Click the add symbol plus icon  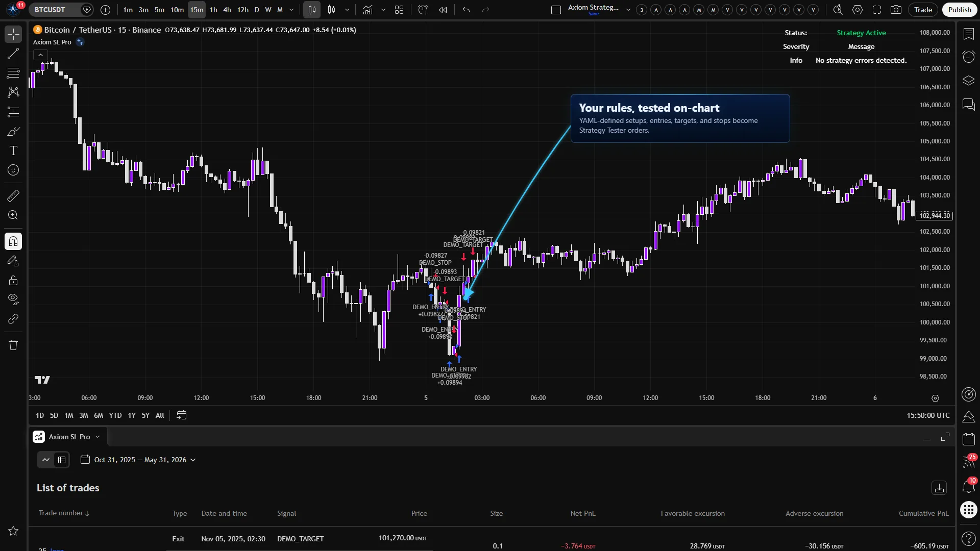[105, 10]
